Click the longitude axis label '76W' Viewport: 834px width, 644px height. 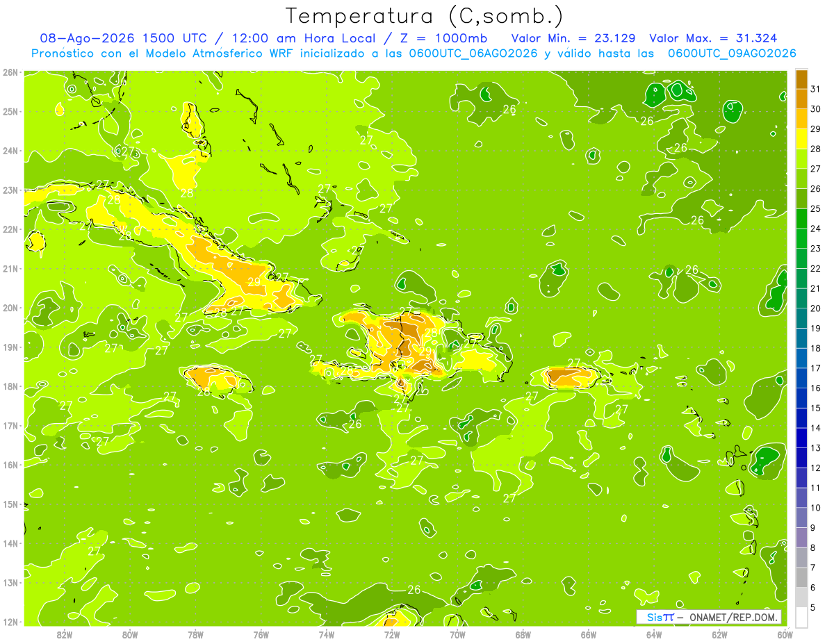[x=261, y=634]
